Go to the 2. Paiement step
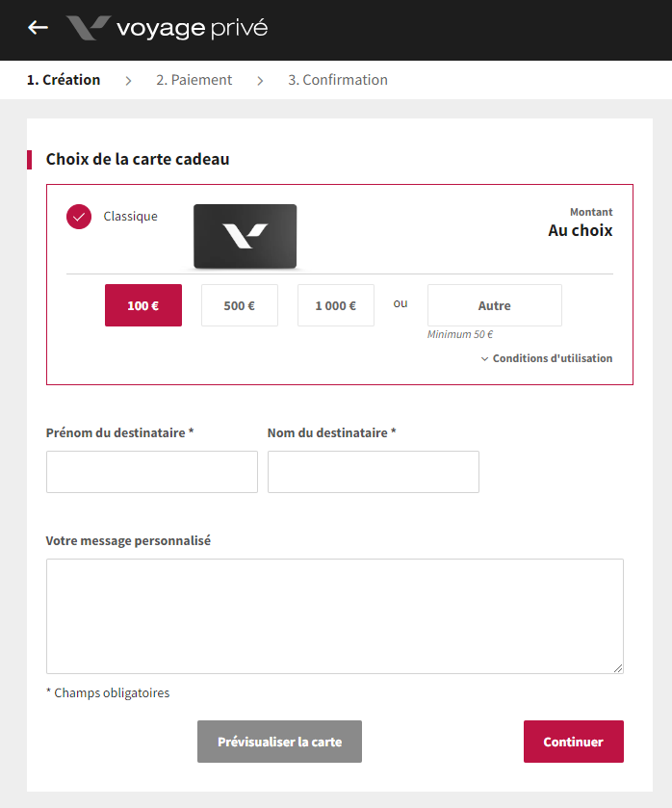 (194, 80)
